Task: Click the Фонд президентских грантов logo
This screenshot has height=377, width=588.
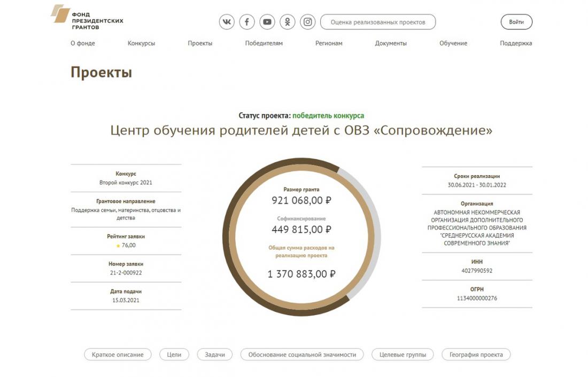Action: 87,17
